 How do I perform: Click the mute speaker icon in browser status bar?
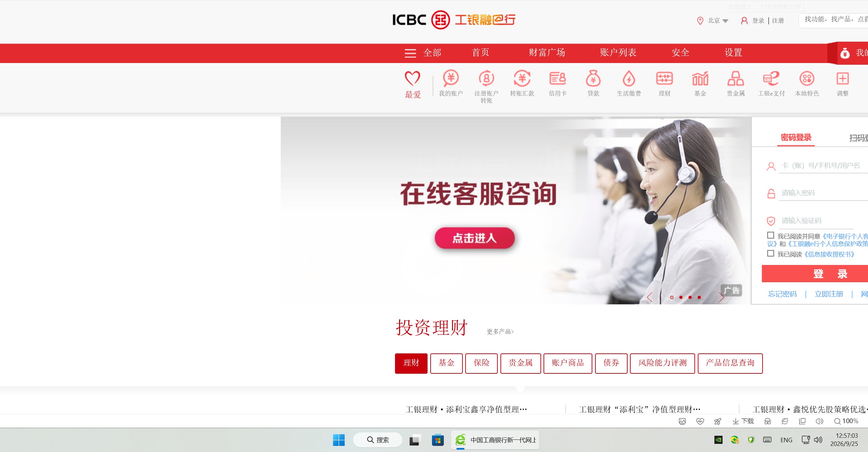(x=819, y=421)
